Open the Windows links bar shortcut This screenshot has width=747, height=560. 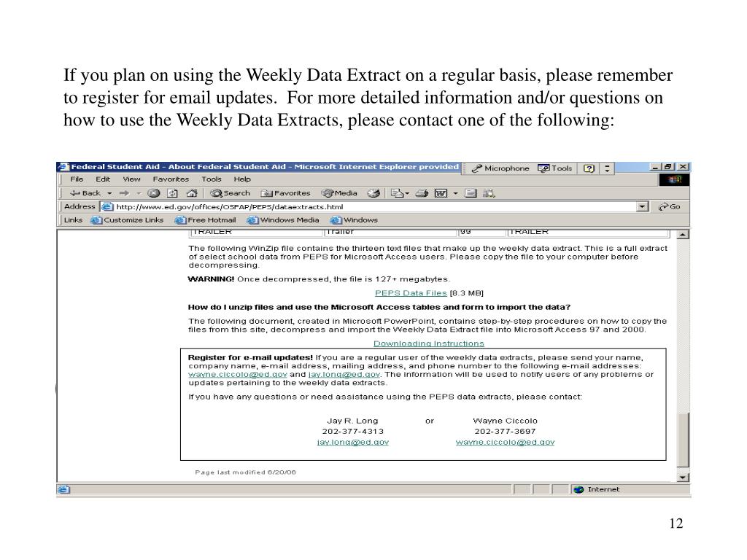pyautogui.click(x=354, y=220)
